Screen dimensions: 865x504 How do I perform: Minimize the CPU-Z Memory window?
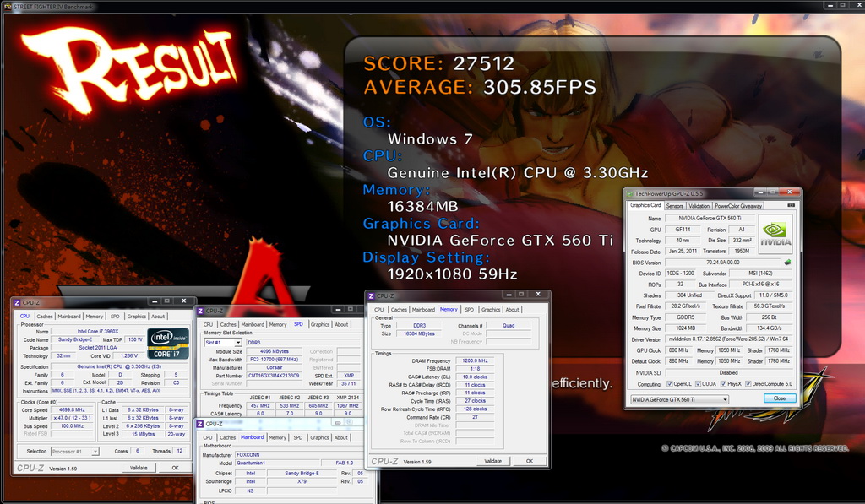tap(509, 295)
